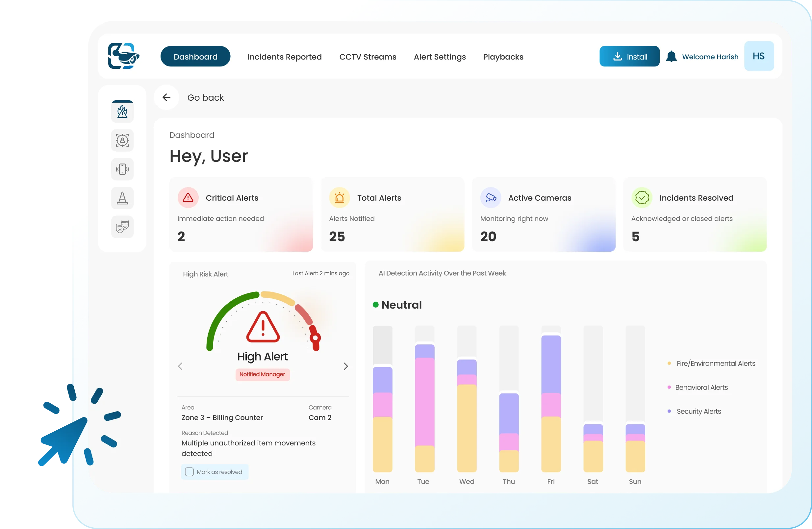Screen dimensions: 812x529
Task: Open the face recognition sidebar icon
Action: (x=122, y=140)
